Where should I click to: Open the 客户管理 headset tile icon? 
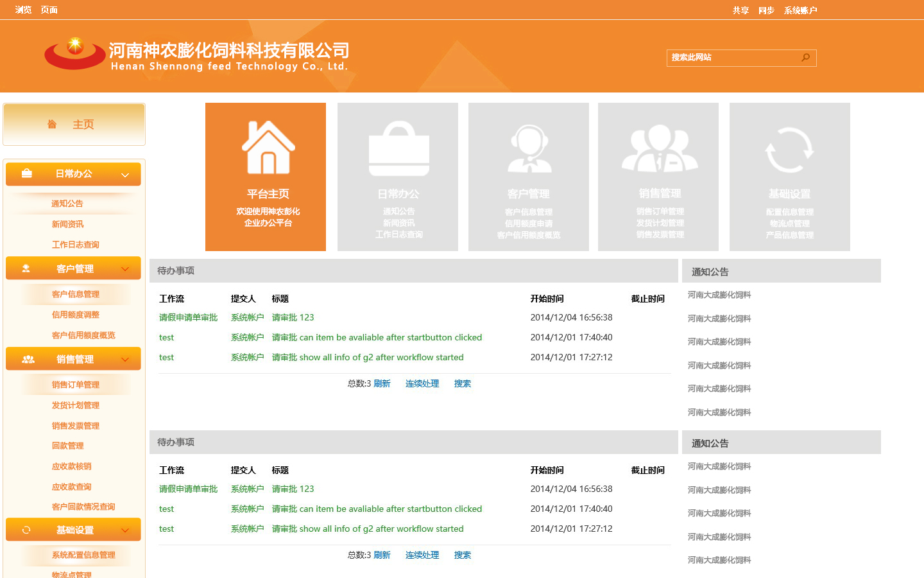pos(529,148)
